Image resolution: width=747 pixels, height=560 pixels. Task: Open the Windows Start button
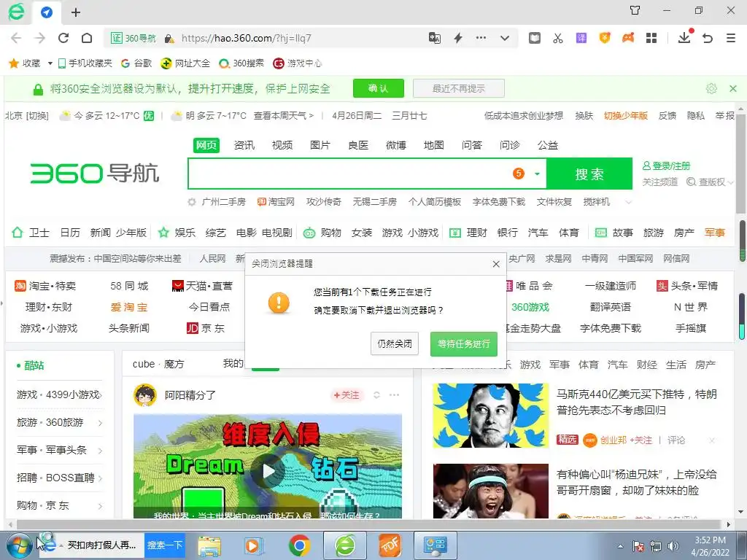pyautogui.click(x=19, y=545)
